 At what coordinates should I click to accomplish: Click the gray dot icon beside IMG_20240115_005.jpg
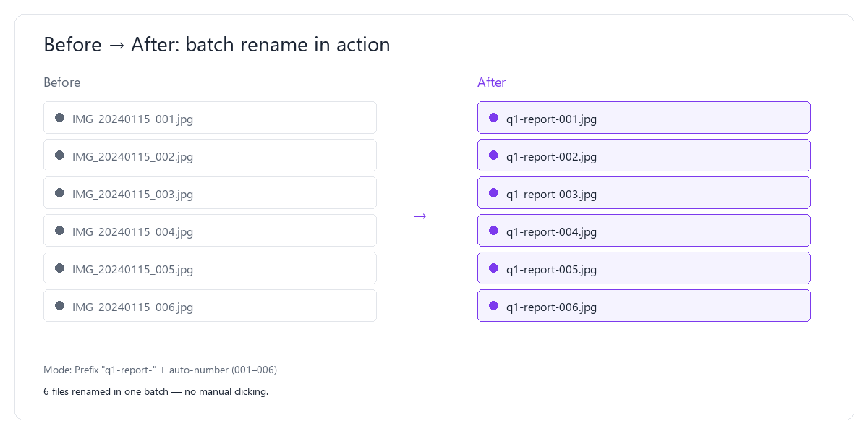pos(60,268)
